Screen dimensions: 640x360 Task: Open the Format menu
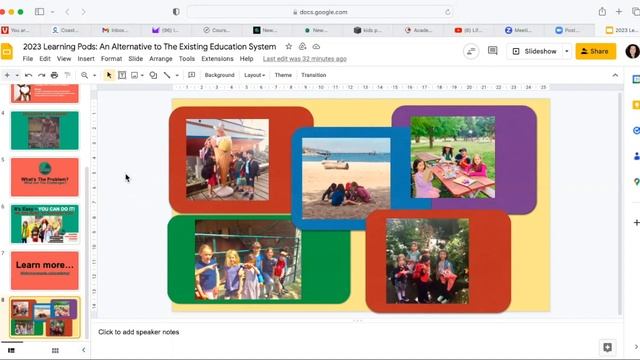(111, 59)
